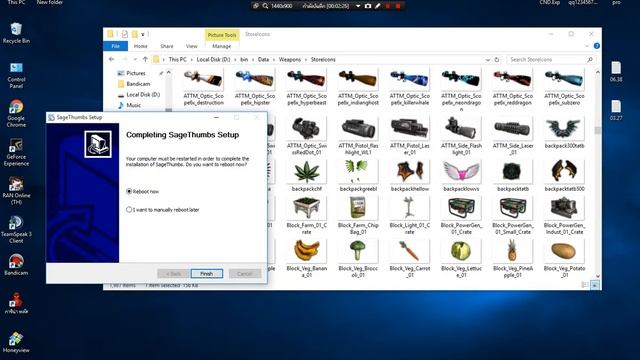The width and height of the screenshot is (640, 360).
Task: Expand the Explorer ribbon chevron
Action: tap(587, 46)
